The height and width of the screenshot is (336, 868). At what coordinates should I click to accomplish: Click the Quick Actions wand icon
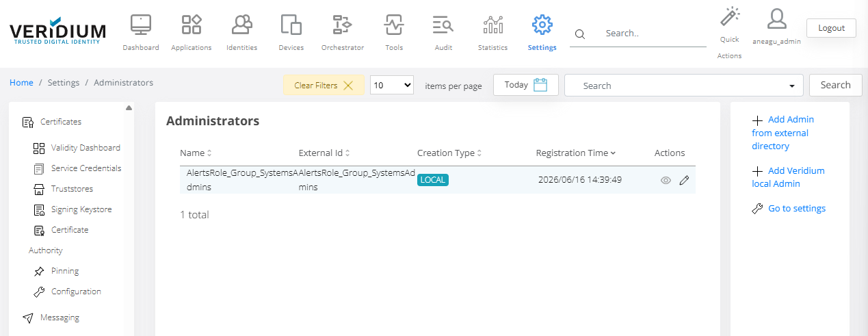click(730, 17)
